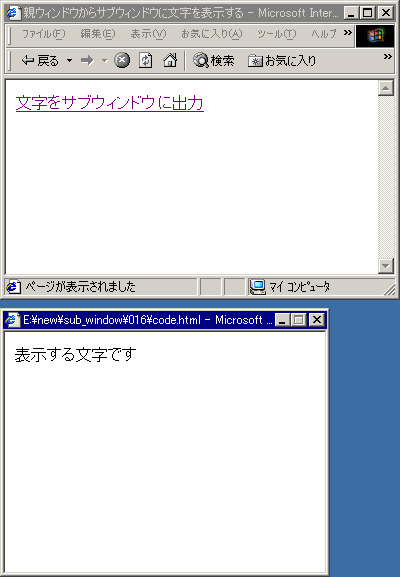Click the scrollbar down arrow
Viewport: 400px width, 577px height.
(386, 266)
